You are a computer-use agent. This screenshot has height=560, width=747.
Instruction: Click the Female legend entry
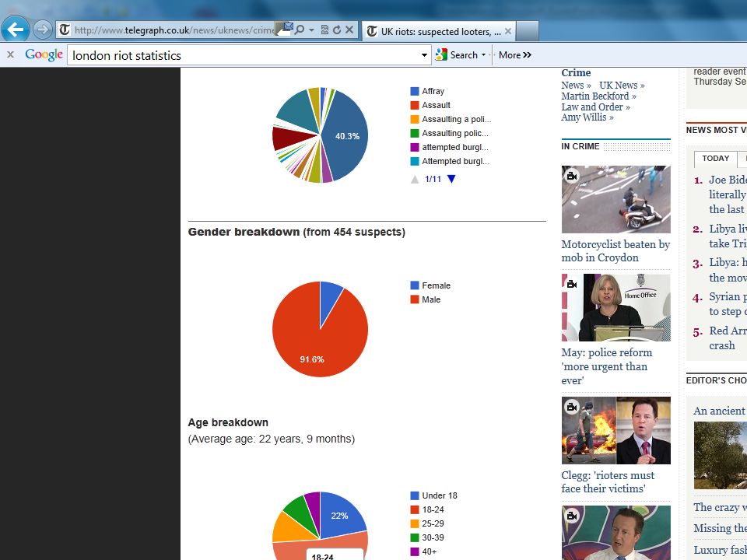[x=430, y=285]
